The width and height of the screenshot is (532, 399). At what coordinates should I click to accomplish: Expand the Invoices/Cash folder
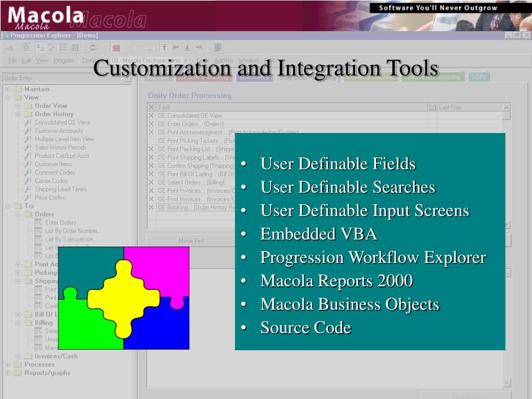pos(18,356)
